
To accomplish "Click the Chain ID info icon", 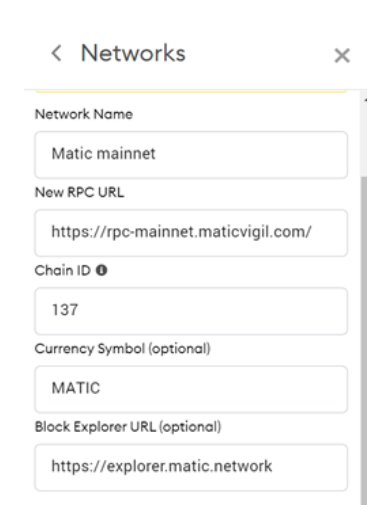I will pyautogui.click(x=102, y=270).
